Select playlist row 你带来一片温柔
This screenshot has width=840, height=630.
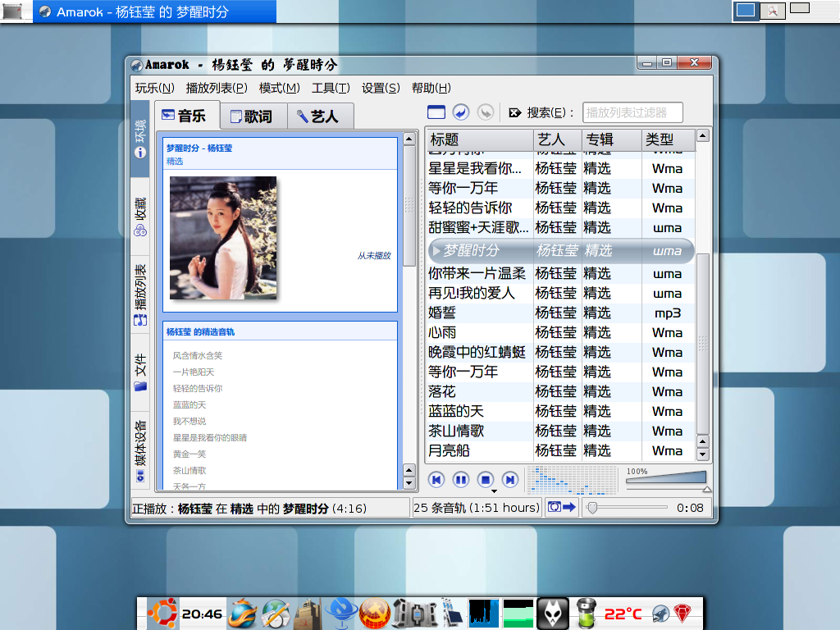click(561, 274)
